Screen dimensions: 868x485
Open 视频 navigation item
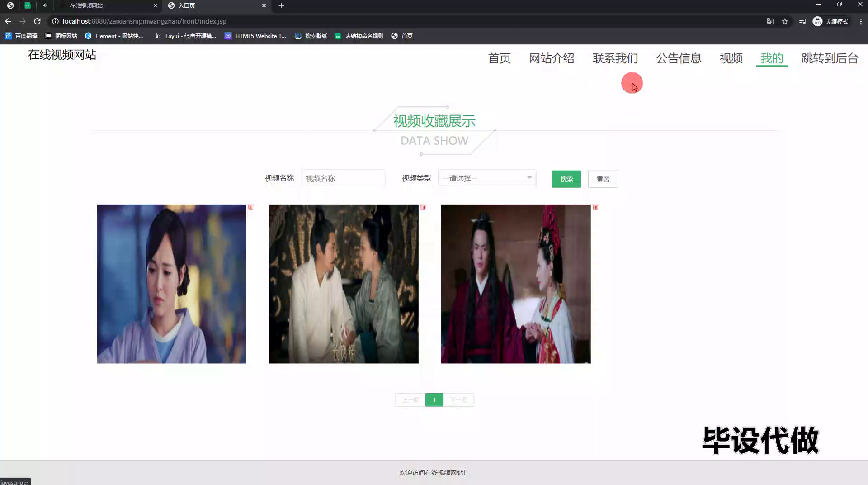[x=731, y=58]
